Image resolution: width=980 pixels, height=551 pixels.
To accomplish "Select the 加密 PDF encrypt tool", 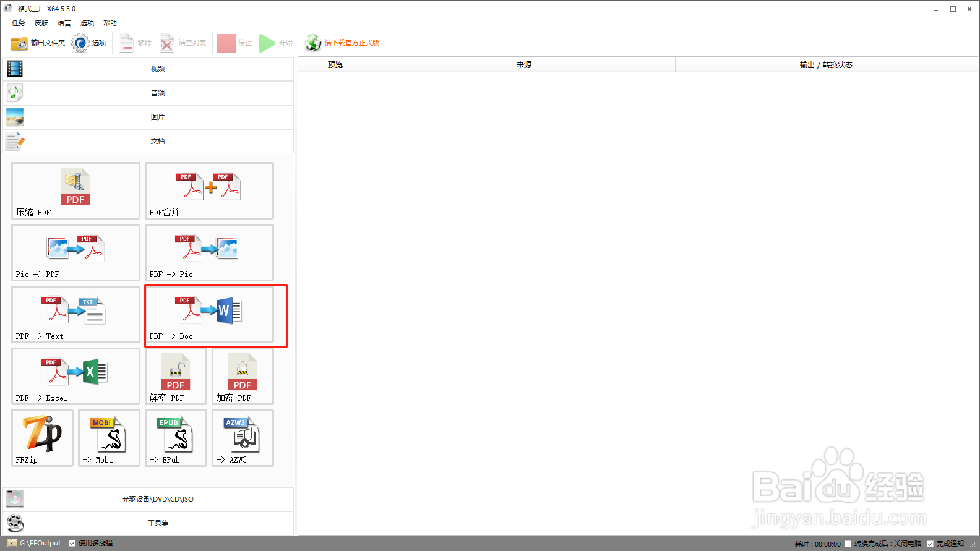I will pos(243,376).
